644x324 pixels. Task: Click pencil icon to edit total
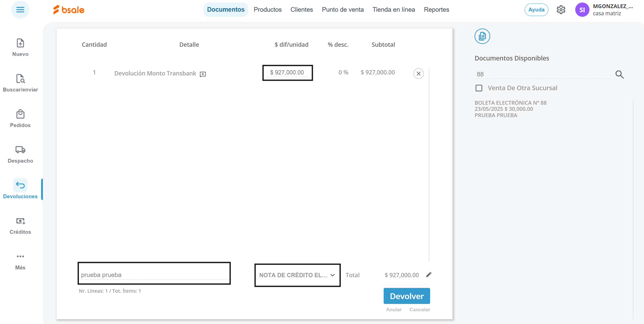(429, 275)
